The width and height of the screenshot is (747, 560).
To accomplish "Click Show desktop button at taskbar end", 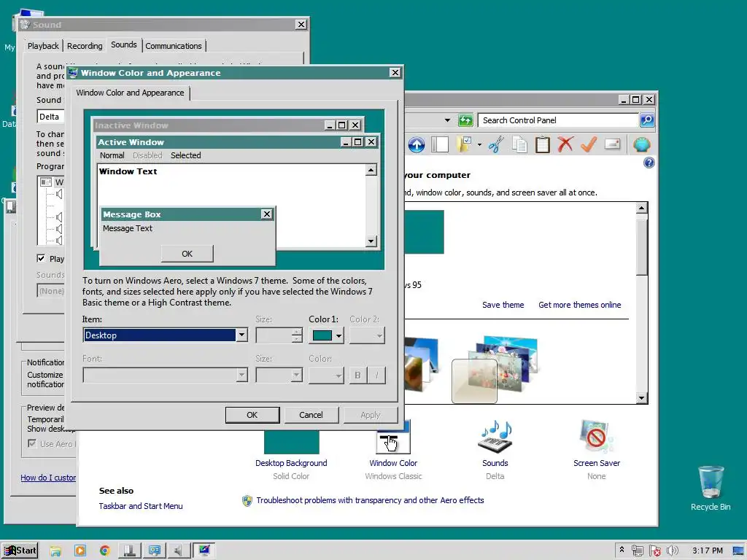I will click(x=739, y=551).
